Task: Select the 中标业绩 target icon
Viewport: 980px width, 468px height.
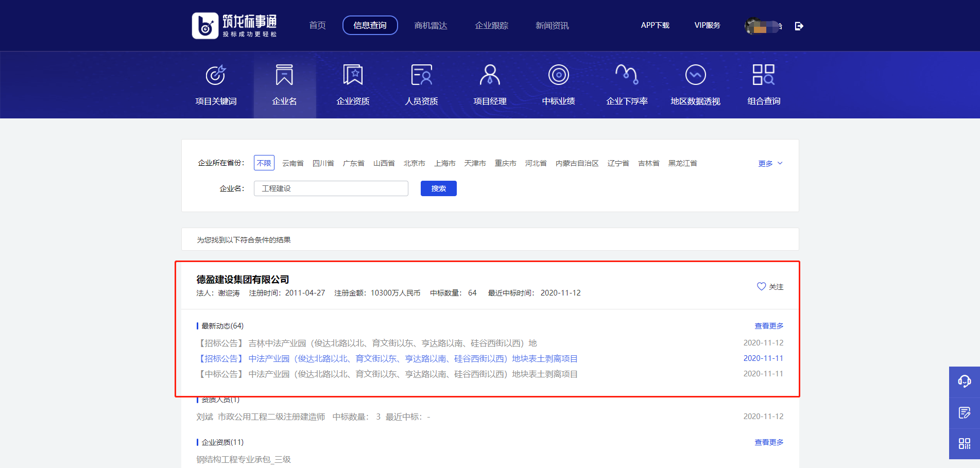Action: pos(558,75)
